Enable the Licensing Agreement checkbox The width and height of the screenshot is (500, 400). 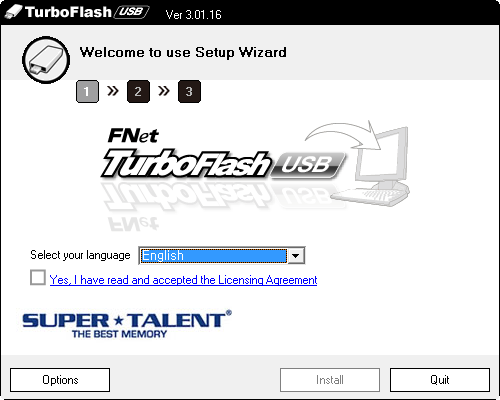(38, 277)
